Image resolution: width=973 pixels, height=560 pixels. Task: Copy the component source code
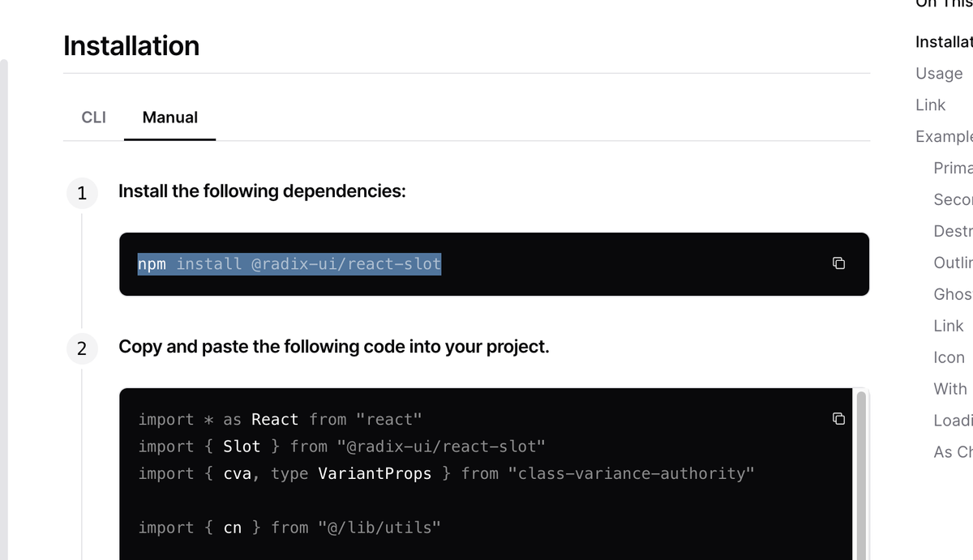839,419
